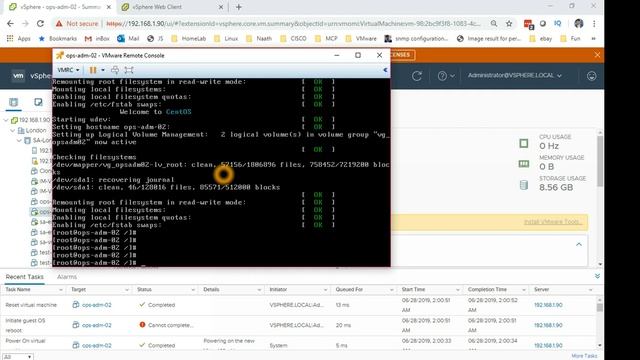
Task: Collapse 192.168.1.90 vCenter tree node
Action: point(6,120)
